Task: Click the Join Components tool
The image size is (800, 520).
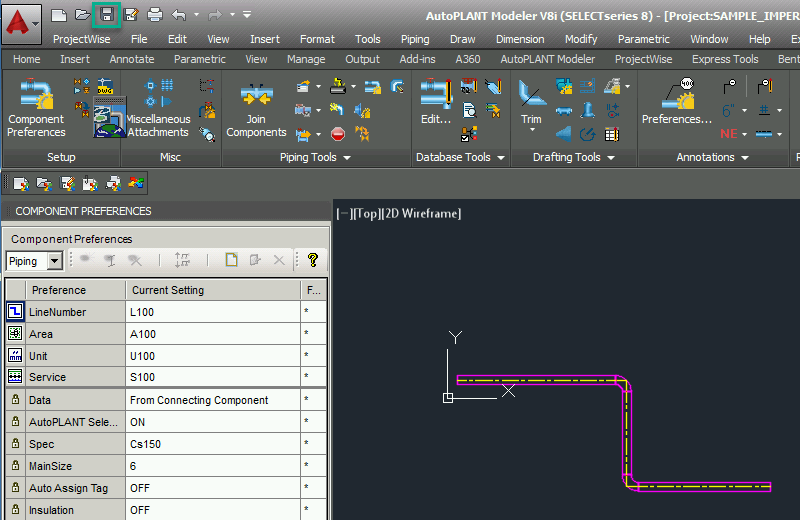Action: (256, 110)
